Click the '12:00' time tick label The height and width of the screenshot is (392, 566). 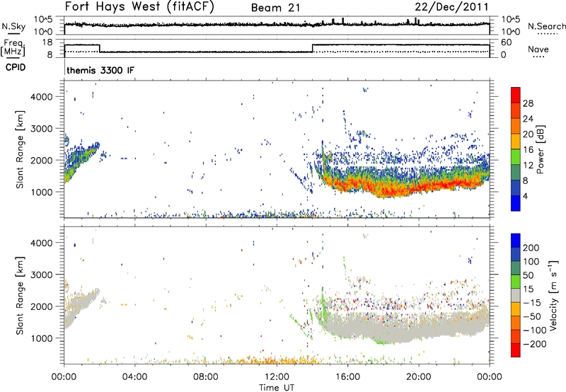point(277,377)
